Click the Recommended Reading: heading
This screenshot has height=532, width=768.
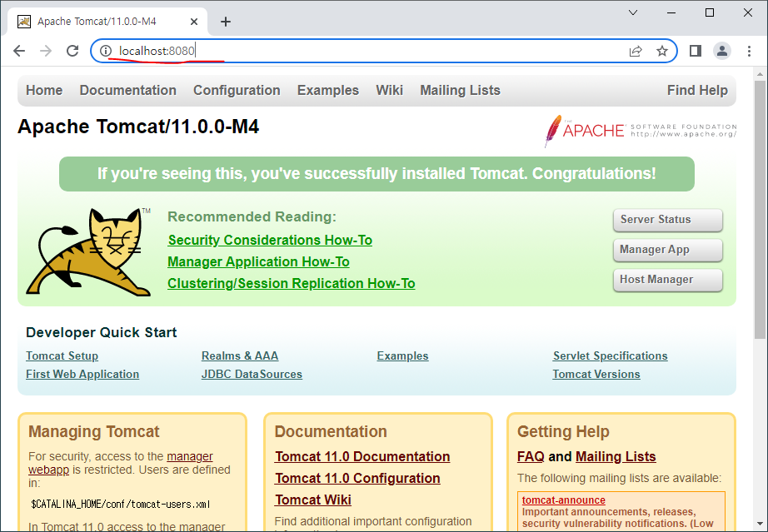[x=252, y=216]
